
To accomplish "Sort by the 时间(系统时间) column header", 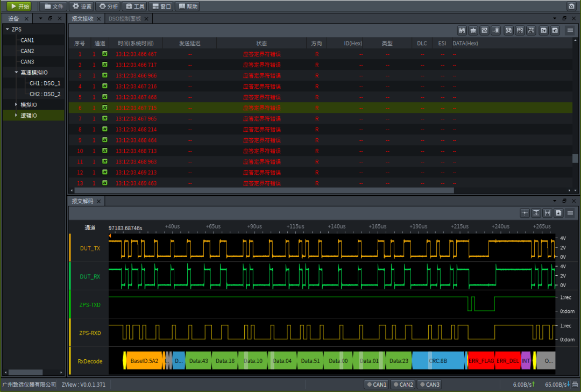I will (136, 44).
